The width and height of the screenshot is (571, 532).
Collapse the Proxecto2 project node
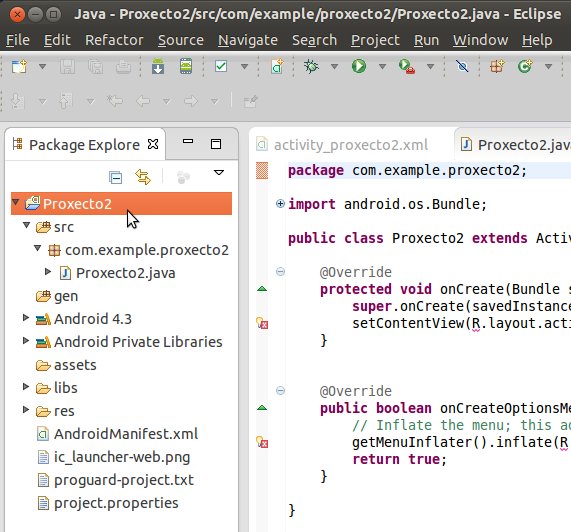(x=16, y=202)
